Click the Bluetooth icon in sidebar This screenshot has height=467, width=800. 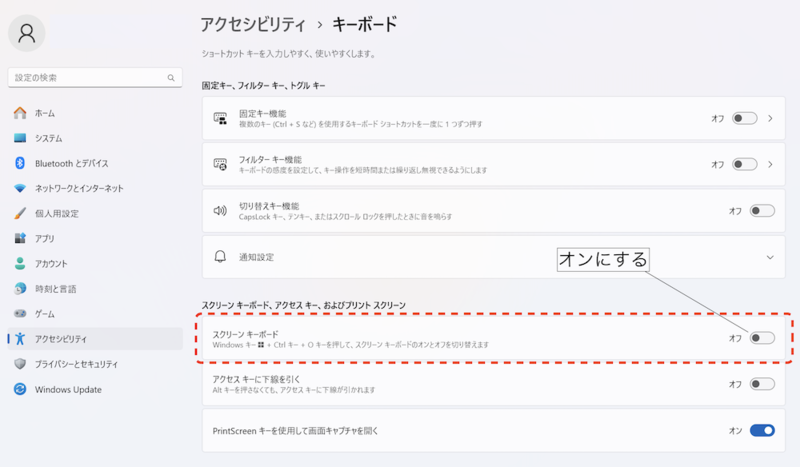coord(20,163)
